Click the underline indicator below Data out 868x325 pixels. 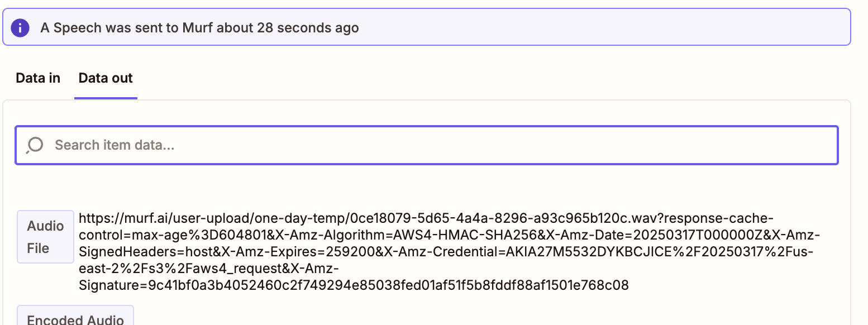[x=106, y=97]
